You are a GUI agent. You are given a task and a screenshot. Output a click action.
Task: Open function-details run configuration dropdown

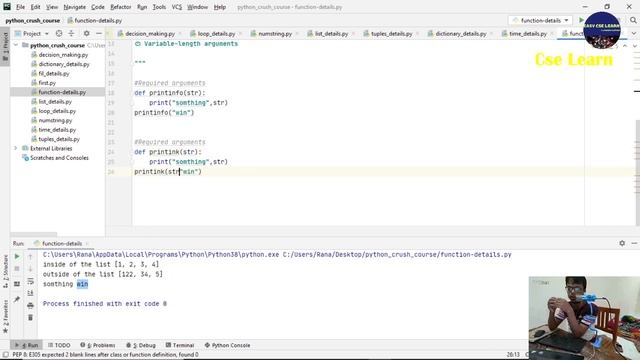(541, 20)
